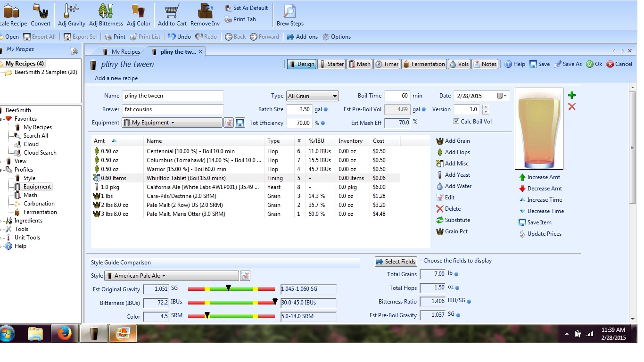Click Delete ingredient
Viewport: 644px width, 362px height.
coord(448,209)
